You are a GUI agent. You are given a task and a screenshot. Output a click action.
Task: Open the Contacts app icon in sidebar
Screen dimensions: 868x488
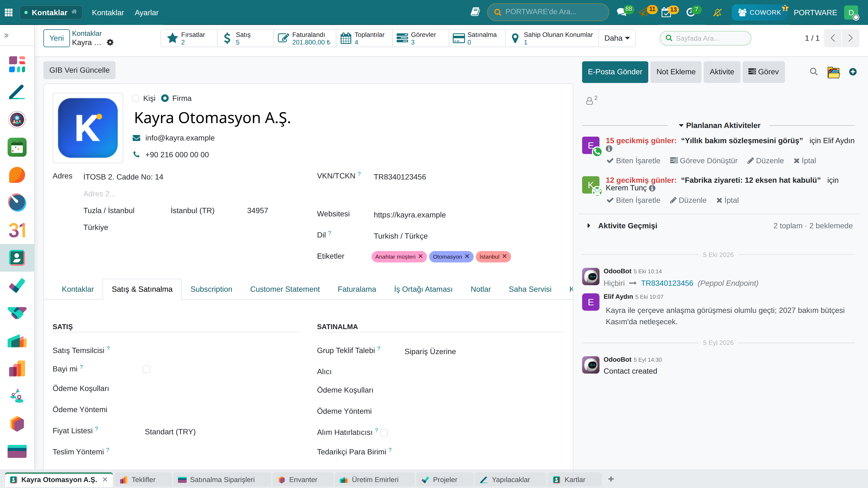[x=17, y=258]
